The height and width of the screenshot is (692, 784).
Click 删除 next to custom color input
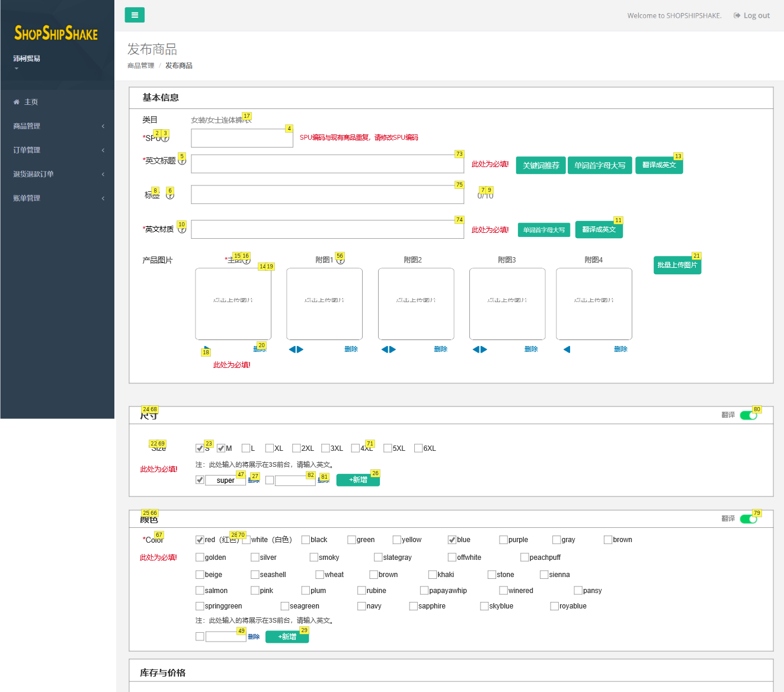254,637
